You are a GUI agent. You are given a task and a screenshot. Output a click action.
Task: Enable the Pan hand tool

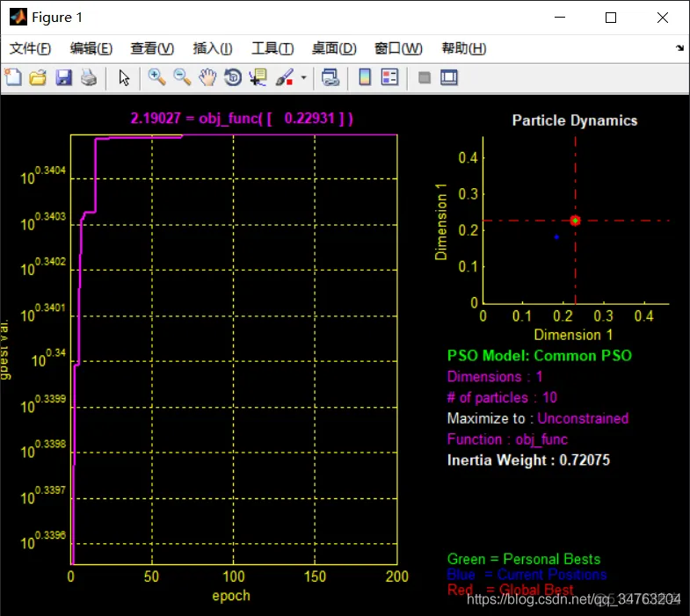point(207,77)
